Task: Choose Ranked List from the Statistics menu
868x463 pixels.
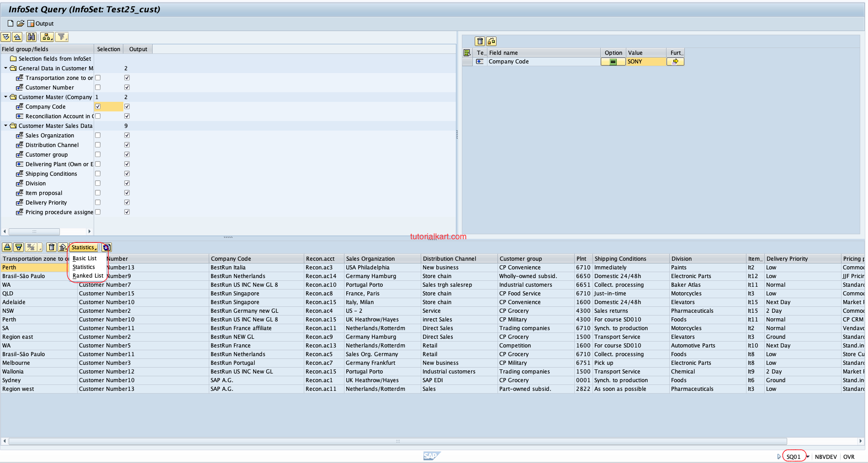Action: [88, 276]
